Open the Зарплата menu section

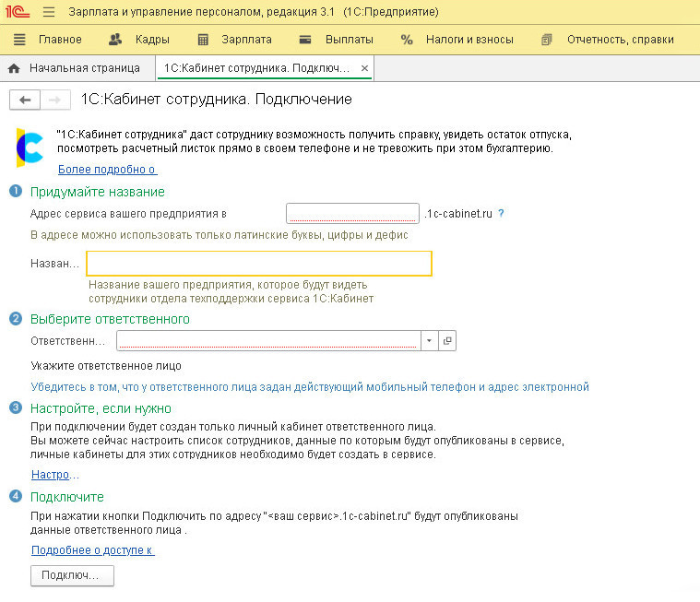(x=235, y=40)
